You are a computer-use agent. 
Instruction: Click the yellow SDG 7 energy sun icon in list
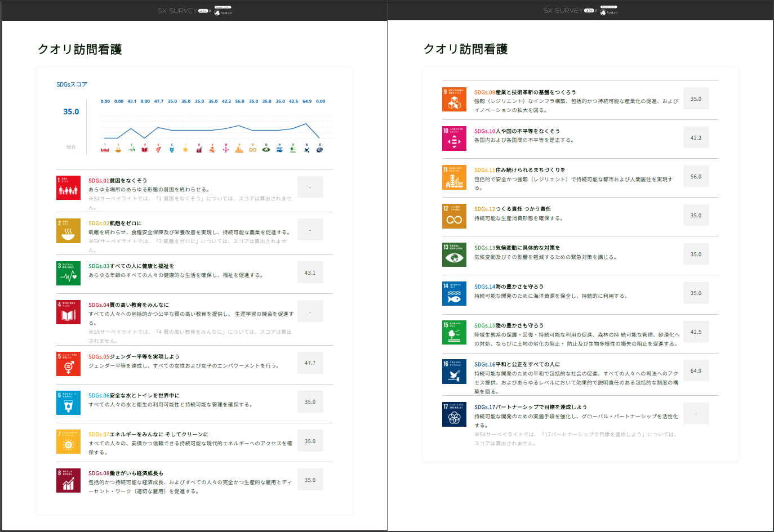[68, 442]
